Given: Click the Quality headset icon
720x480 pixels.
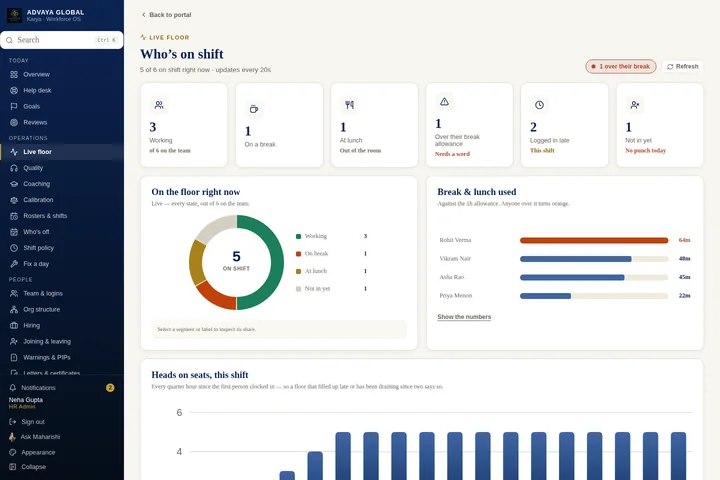Looking at the screenshot, I should click(x=14, y=168).
